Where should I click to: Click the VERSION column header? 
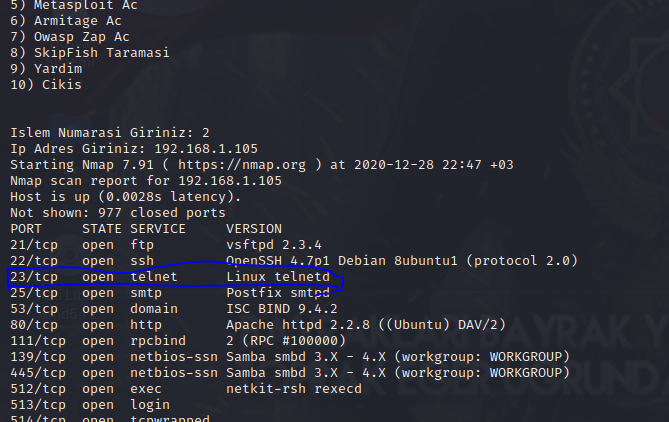pos(254,229)
